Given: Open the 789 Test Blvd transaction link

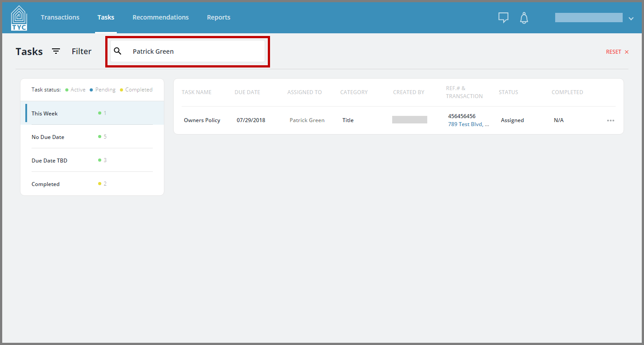Looking at the screenshot, I should (x=469, y=124).
